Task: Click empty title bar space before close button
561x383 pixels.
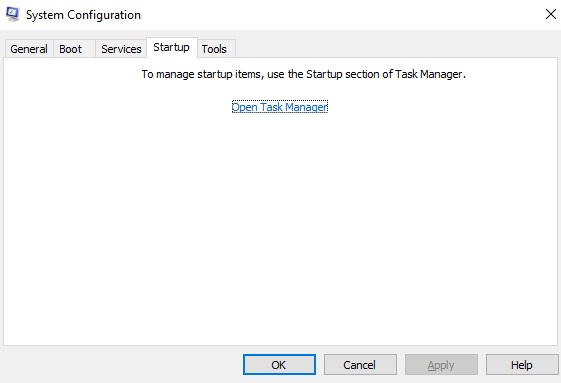Action: point(340,15)
